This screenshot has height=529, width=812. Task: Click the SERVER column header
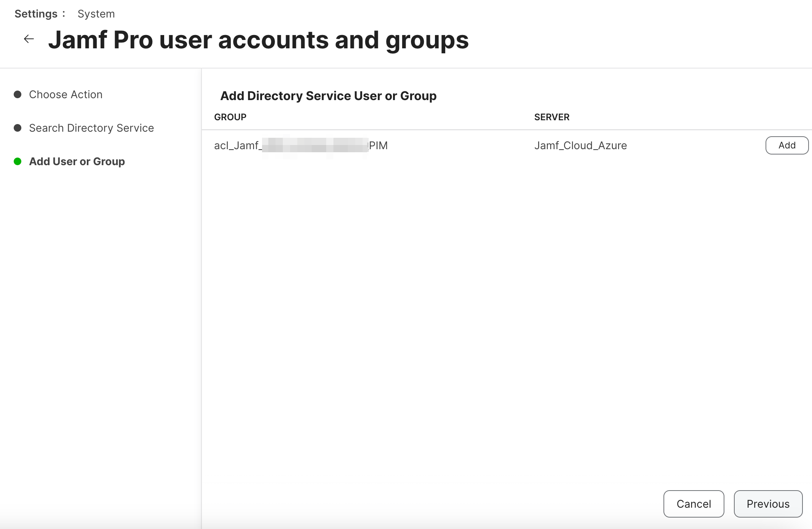[551, 117]
